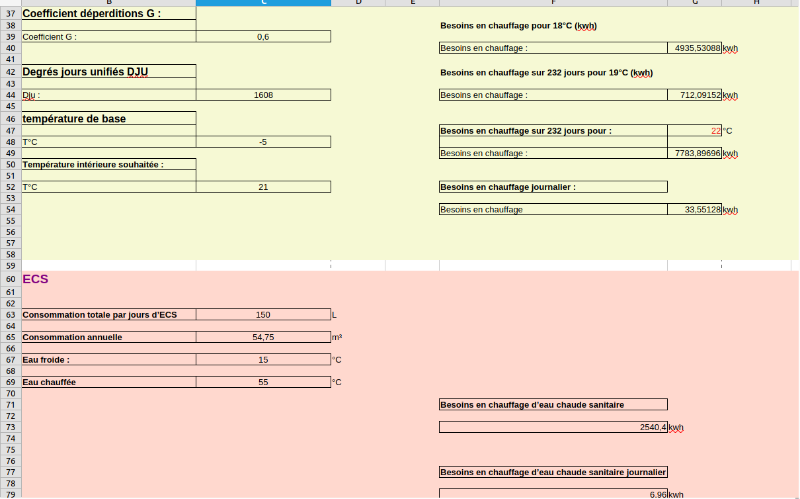
Task: Select 'Température intérieure souhaitée :' cell
Action: point(109,164)
